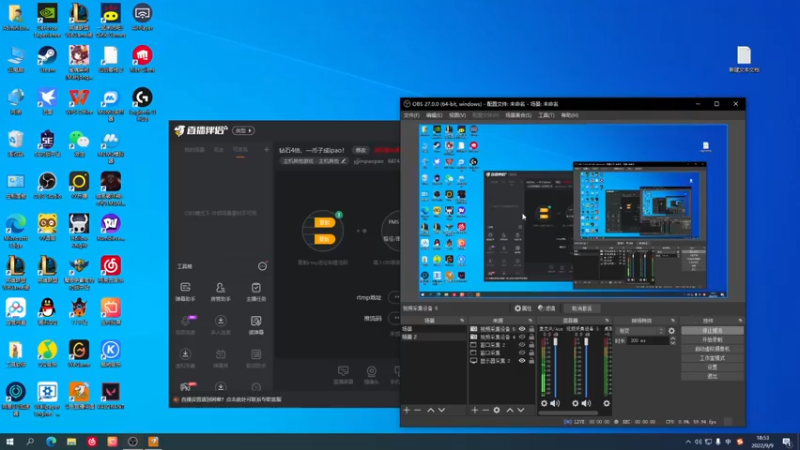Open the OBS 帮助(H) menu
The width and height of the screenshot is (800, 450).
tap(569, 115)
